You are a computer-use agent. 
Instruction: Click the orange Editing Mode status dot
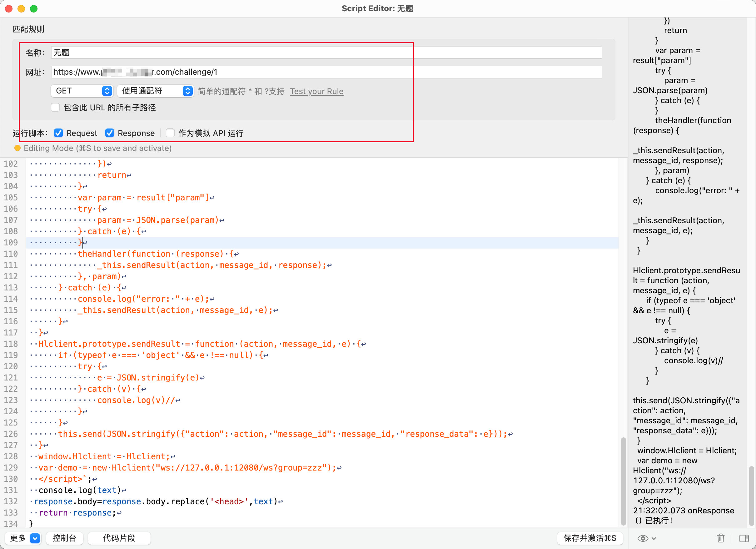(x=17, y=148)
